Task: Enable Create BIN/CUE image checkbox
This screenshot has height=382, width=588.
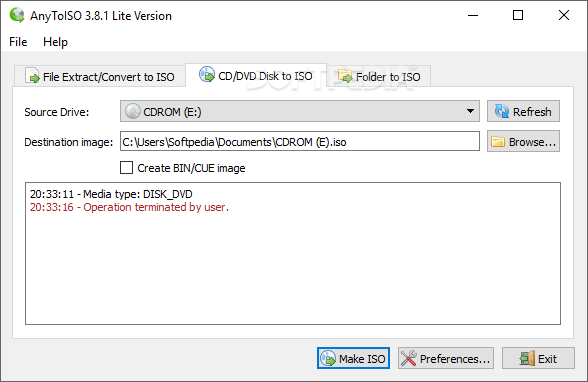Action: [126, 168]
